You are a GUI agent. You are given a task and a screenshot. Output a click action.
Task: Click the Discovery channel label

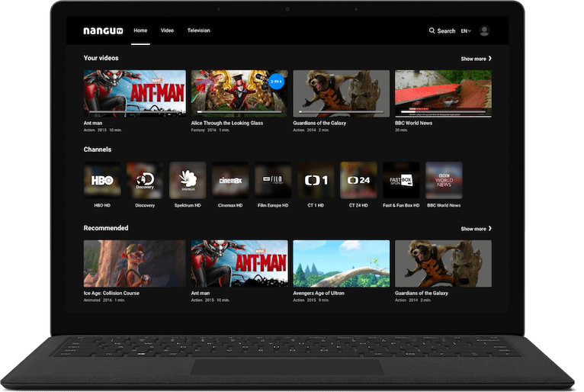[x=145, y=205]
